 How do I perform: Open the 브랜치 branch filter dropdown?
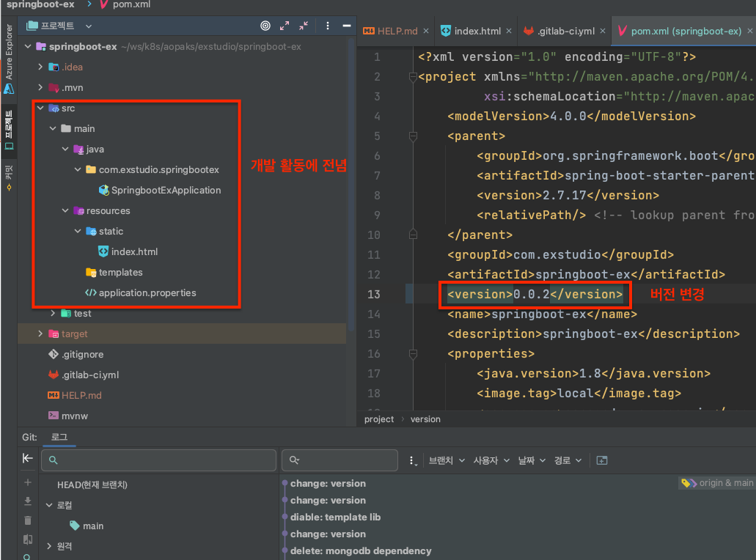(x=447, y=461)
